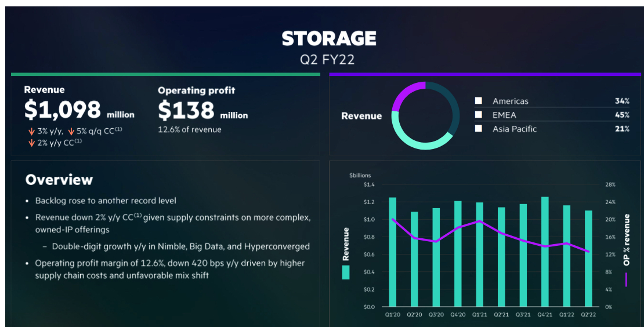Click the Asia Pacific region label
This screenshot has height=327, width=644.
(515, 129)
